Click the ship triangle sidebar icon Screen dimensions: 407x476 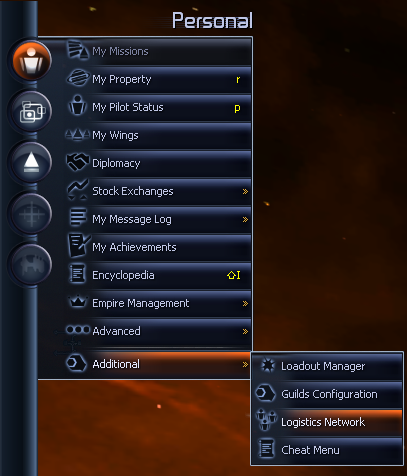pos(31,163)
